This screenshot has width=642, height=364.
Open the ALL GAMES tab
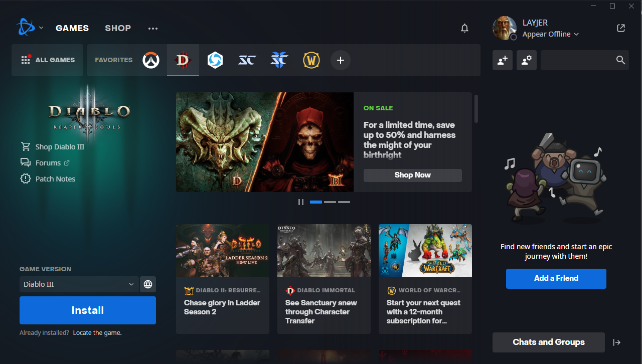tap(48, 60)
